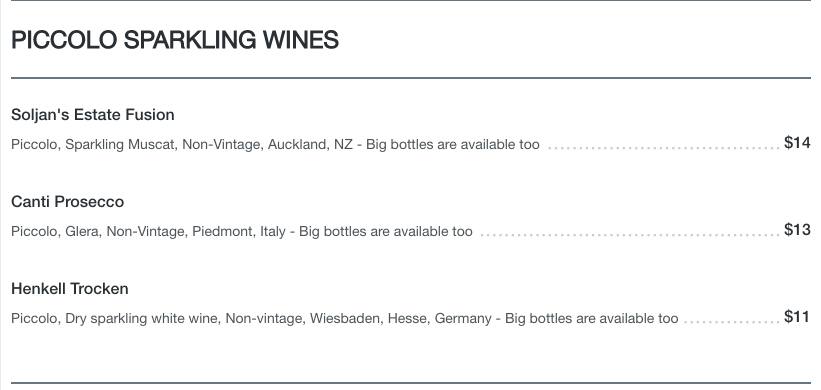Click the $14 price for Soljan's

797,142
